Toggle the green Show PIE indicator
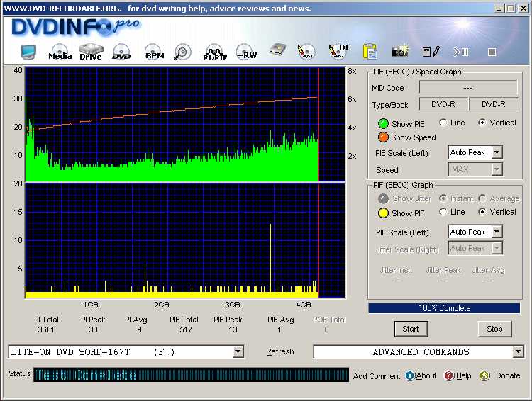Viewport: 532px width, 401px height. click(383, 124)
